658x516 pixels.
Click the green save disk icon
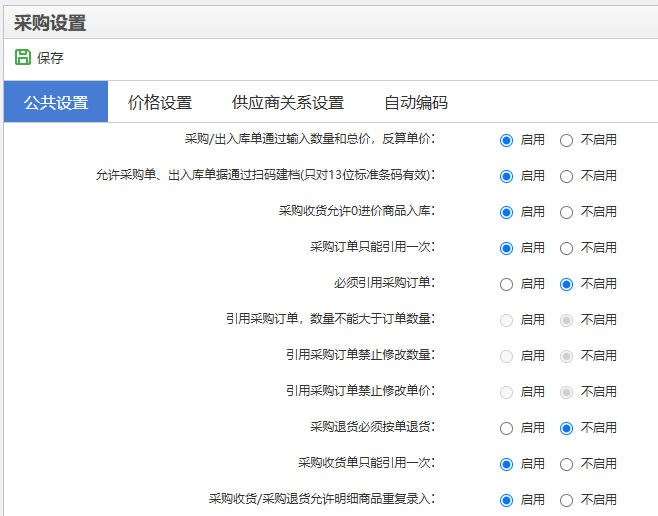point(23,57)
